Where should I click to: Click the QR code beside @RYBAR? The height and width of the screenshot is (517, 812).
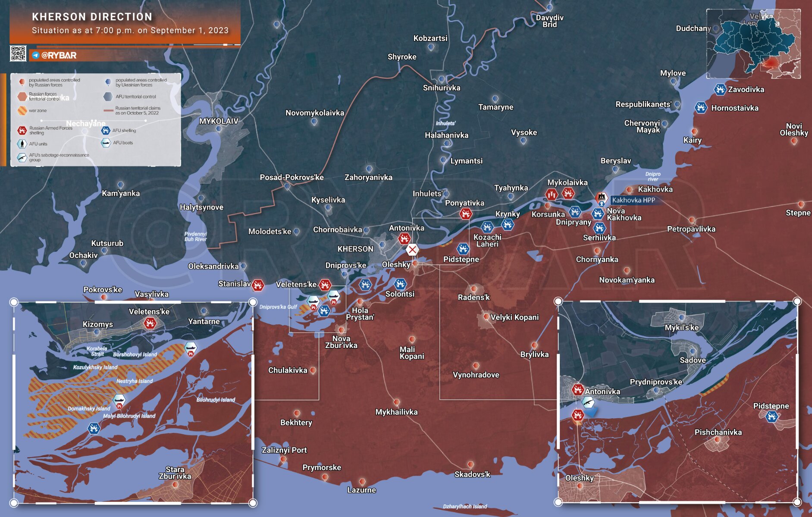tap(18, 53)
